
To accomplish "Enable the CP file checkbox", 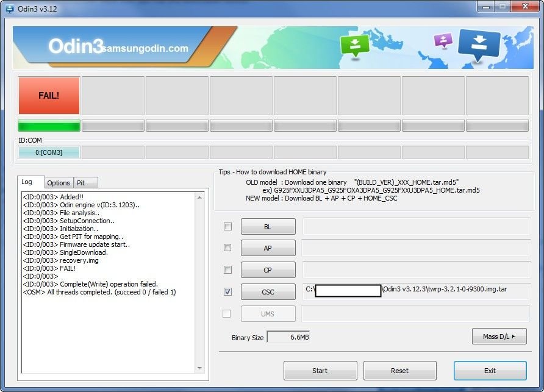I will pyautogui.click(x=227, y=270).
